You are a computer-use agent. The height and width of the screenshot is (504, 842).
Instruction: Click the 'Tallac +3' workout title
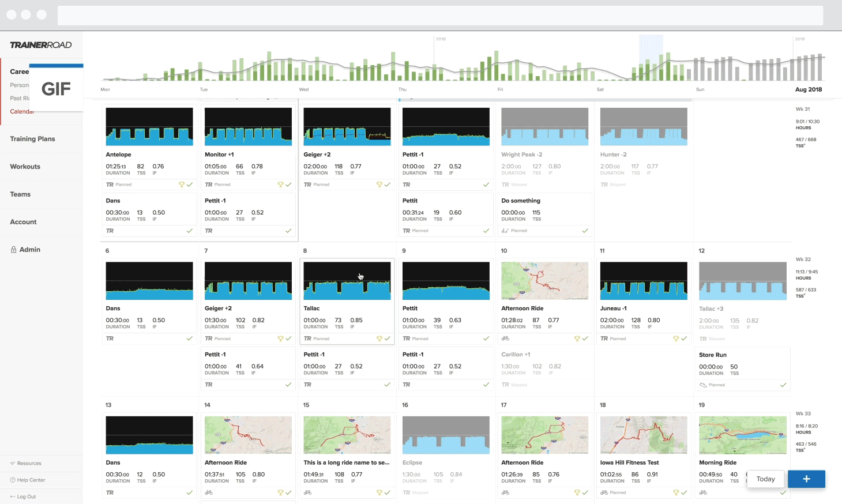(x=711, y=309)
